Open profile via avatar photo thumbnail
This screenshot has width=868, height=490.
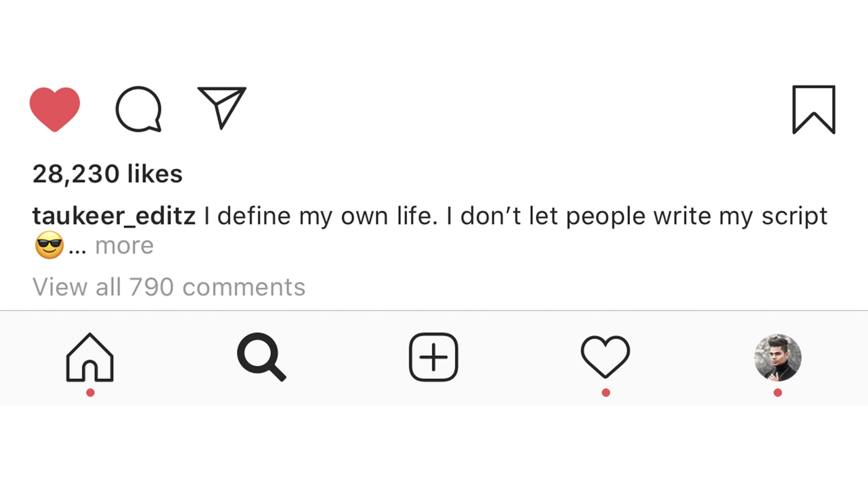coord(778,357)
